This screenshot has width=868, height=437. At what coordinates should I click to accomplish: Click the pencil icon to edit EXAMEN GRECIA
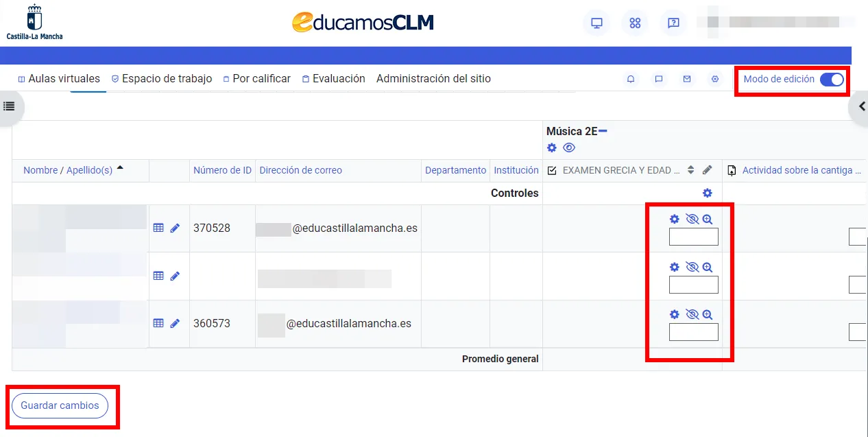pos(708,170)
